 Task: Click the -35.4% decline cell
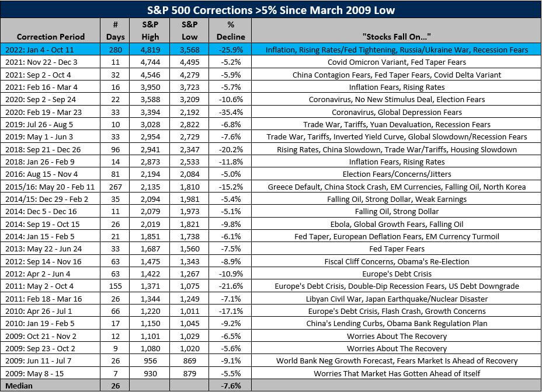pos(231,112)
